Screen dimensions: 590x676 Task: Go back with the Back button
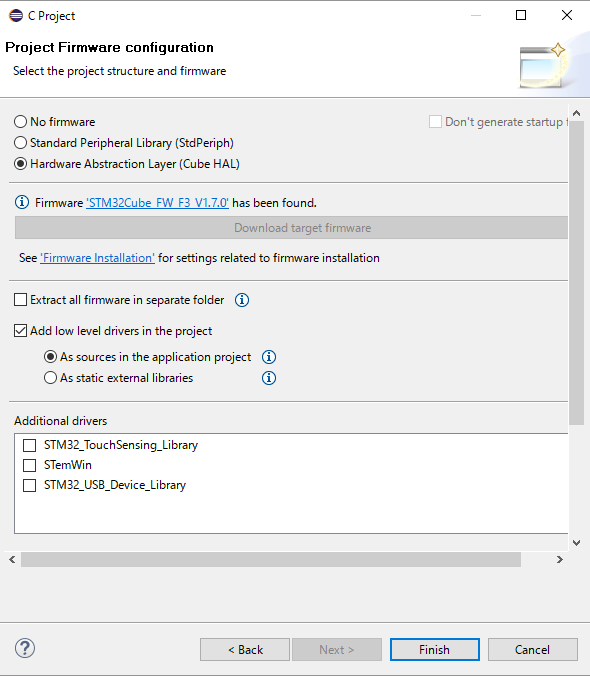point(245,650)
